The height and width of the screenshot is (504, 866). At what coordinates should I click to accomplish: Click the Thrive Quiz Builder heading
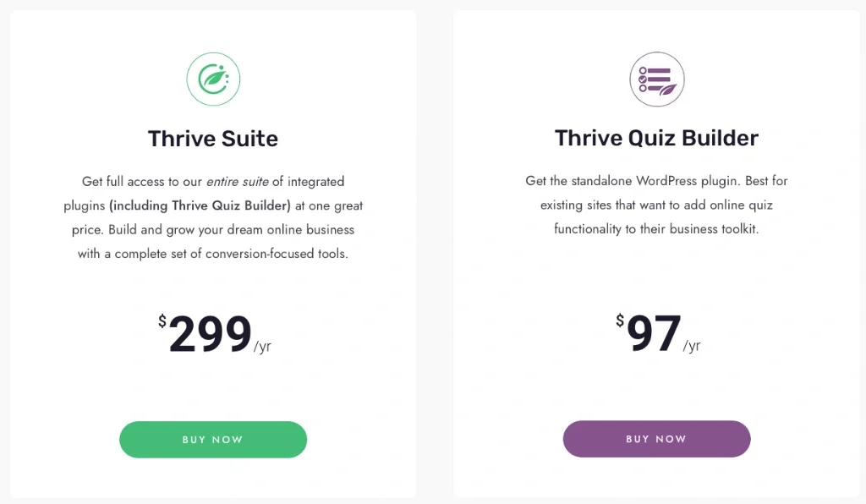tap(657, 138)
